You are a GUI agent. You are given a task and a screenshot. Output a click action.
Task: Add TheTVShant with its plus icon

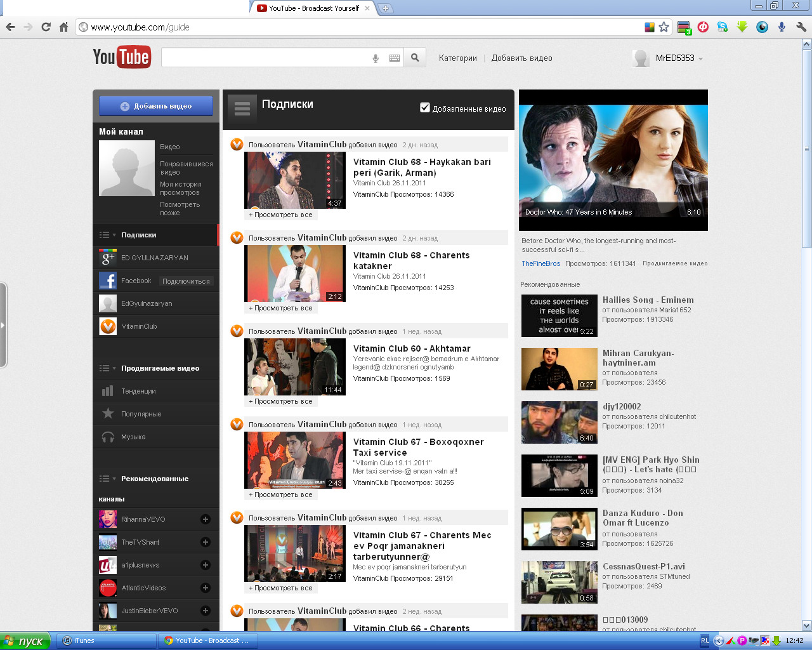[x=206, y=542]
